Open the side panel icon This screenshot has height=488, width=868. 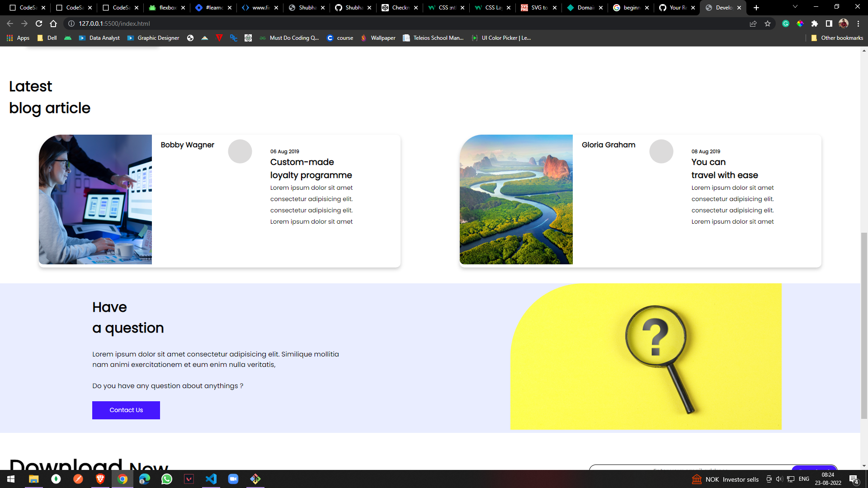(829, 23)
